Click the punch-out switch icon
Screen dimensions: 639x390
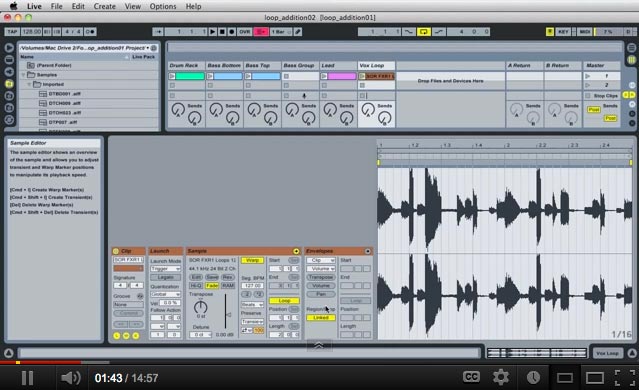439,31
